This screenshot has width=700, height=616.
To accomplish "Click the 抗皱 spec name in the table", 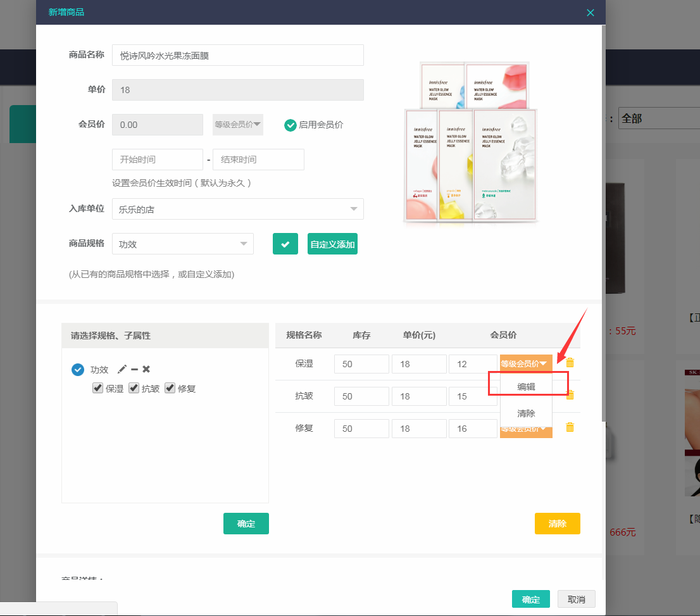I will coord(304,396).
